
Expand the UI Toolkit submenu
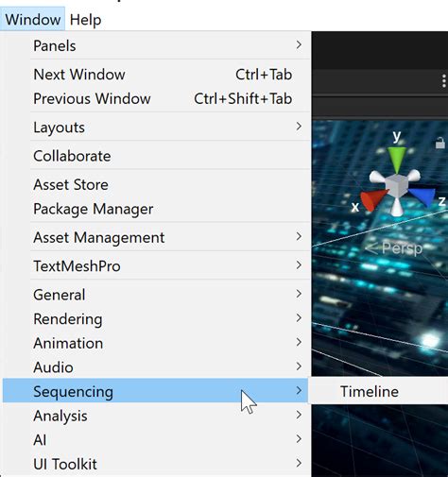coord(155,464)
